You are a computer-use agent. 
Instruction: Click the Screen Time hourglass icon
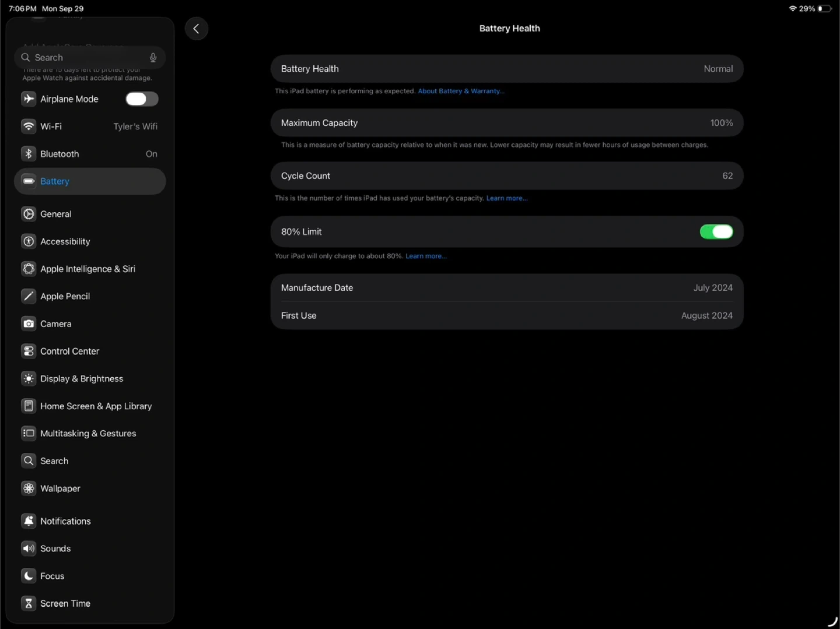click(29, 604)
